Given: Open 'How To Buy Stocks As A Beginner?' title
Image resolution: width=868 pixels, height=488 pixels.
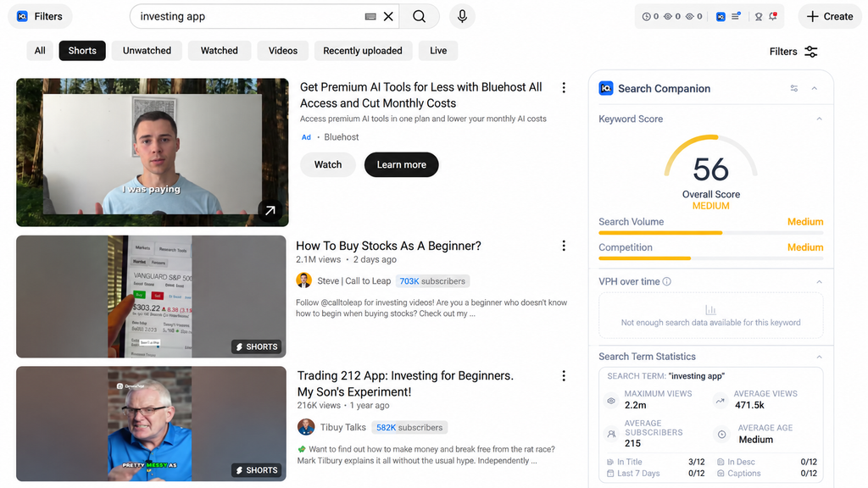Looking at the screenshot, I should click(x=388, y=246).
